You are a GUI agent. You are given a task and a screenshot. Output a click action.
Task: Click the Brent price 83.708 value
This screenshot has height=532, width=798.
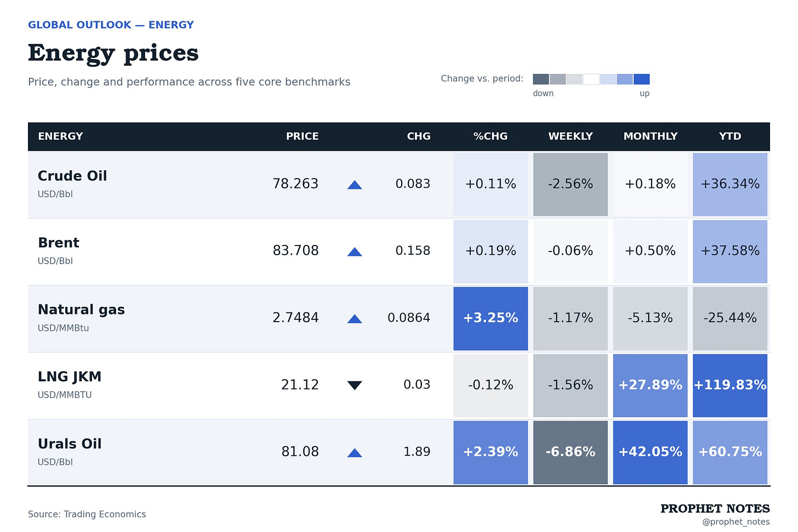tap(295, 251)
